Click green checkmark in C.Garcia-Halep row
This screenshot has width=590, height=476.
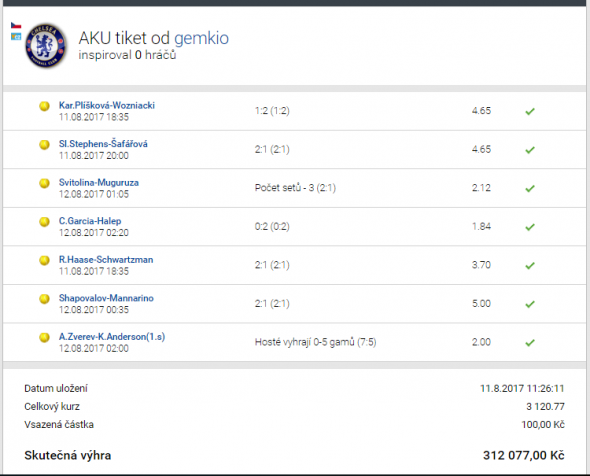pos(530,227)
